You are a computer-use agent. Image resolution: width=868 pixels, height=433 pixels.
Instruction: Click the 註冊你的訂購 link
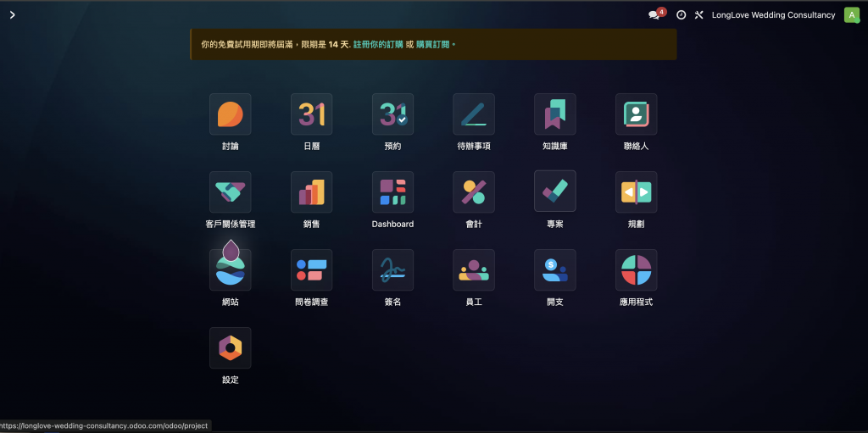point(378,44)
